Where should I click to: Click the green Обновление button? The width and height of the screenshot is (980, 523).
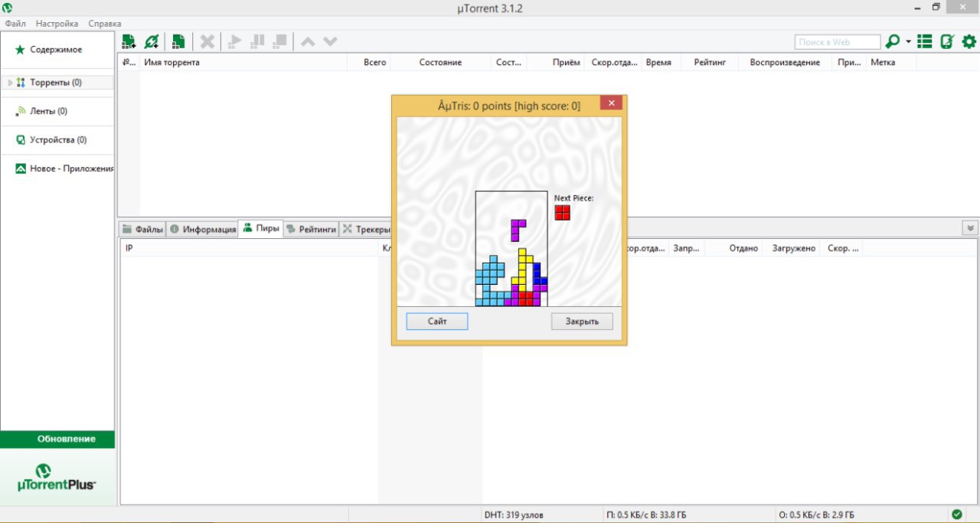[57, 439]
